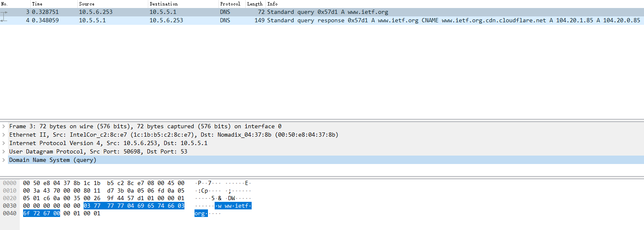Click highlighted hex bytes '03 77 77 77 04 69 65 74 66 03'
This screenshot has width=644, height=230.
tap(134, 206)
